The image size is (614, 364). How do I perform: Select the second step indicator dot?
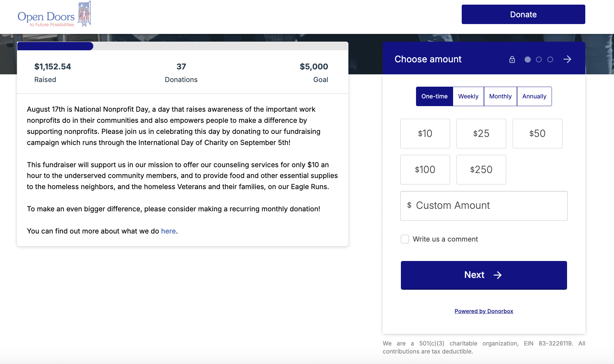[539, 59]
